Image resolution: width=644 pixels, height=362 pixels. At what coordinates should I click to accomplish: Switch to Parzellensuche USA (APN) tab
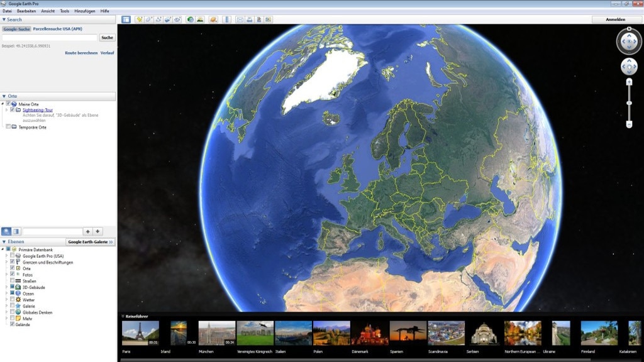pos(57,29)
